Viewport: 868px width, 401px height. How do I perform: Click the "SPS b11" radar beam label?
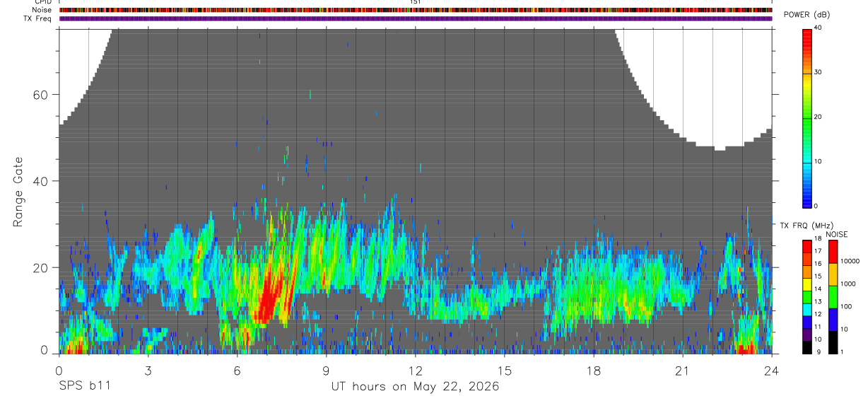[83, 387]
